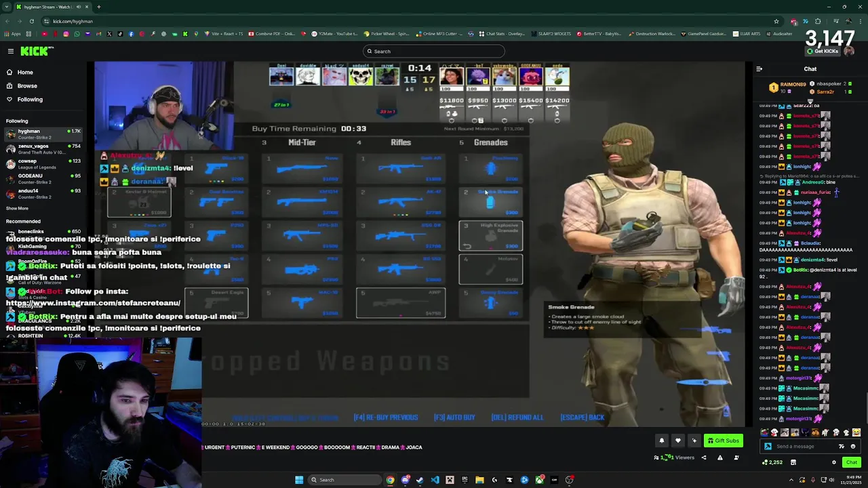Expand Show More under Following

point(18,209)
